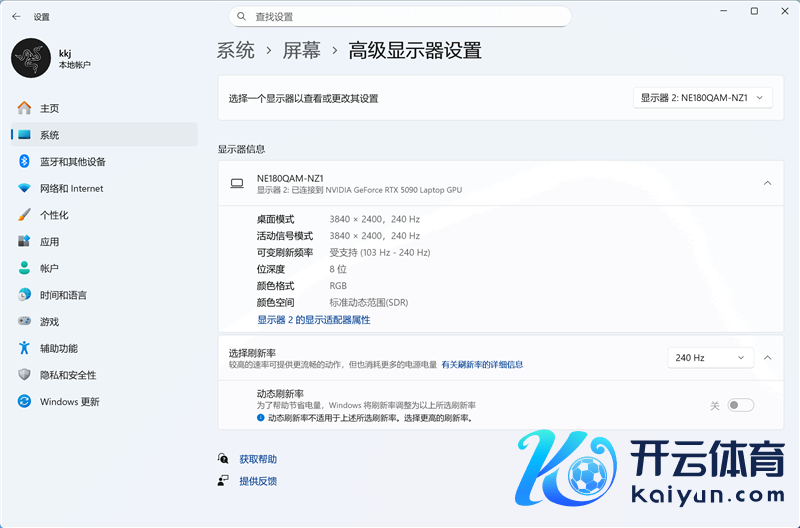Open the 240 Hz refresh rate dropdown
The width and height of the screenshot is (800, 528).
(710, 357)
